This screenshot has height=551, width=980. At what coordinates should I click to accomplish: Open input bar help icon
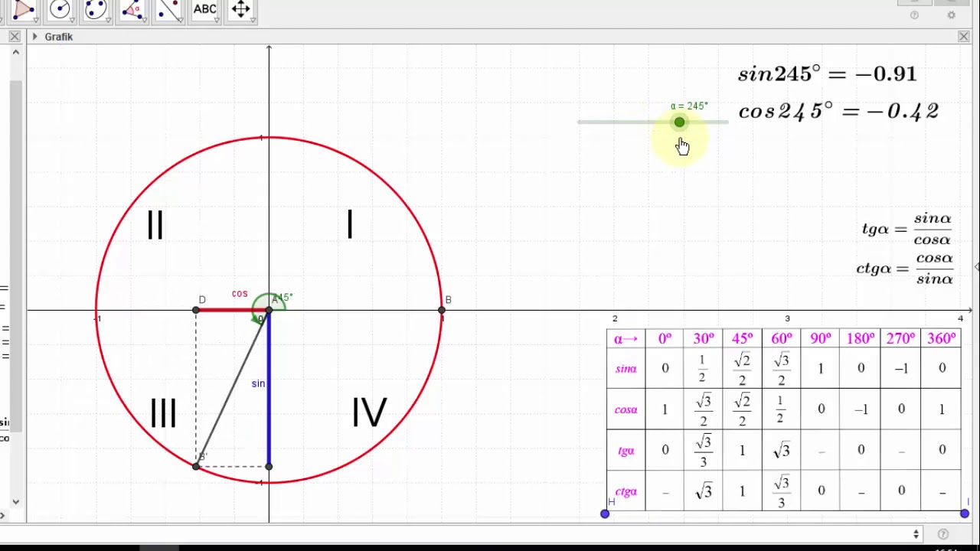[943, 534]
